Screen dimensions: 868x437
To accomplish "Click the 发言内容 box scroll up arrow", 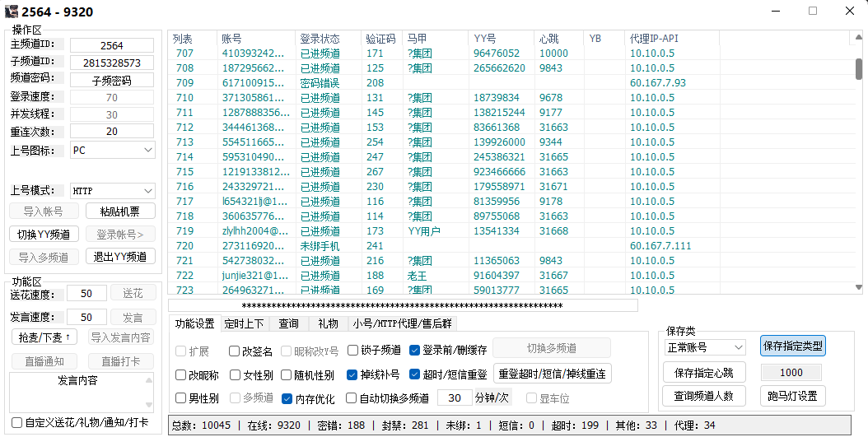I will point(149,379).
